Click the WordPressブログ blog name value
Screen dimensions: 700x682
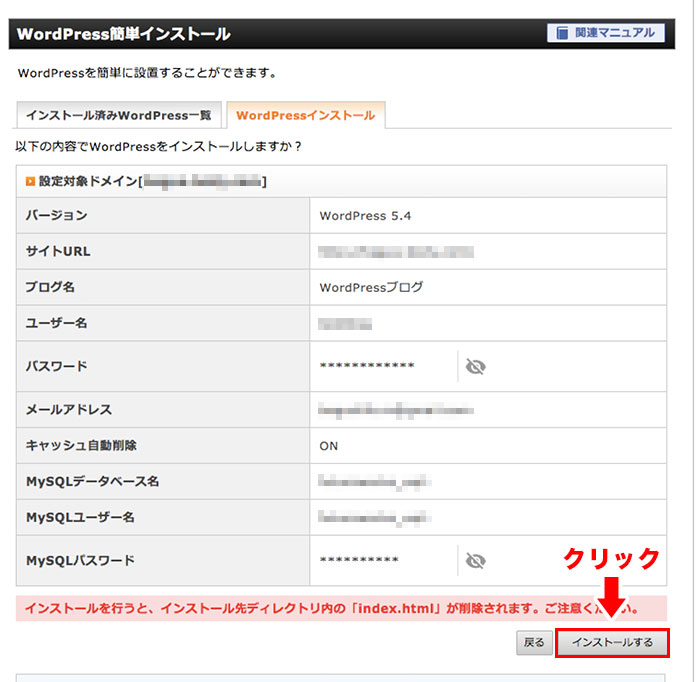[371, 287]
